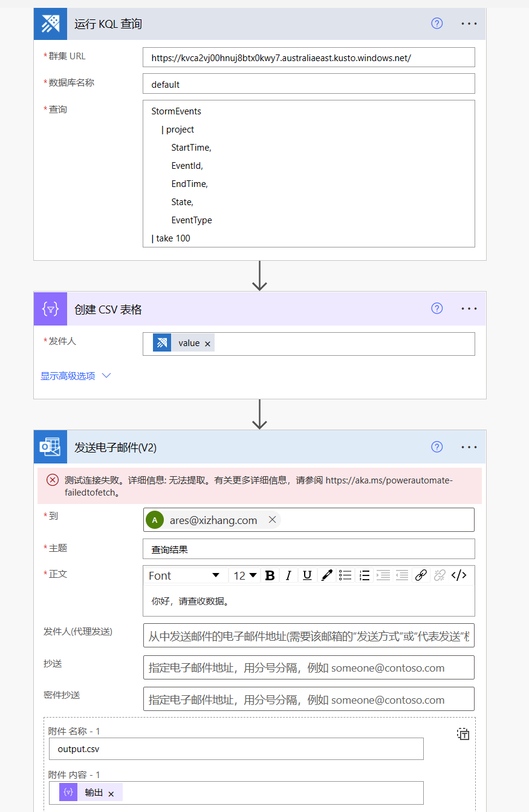Click the 数据库名称 field containing default
529x812 pixels.
click(x=309, y=84)
